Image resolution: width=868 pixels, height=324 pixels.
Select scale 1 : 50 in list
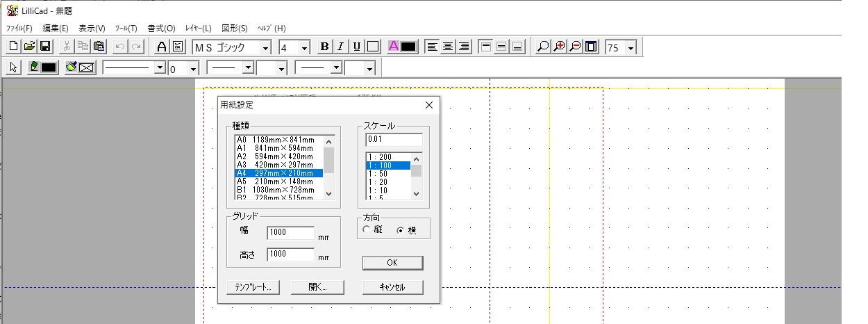[388, 174]
